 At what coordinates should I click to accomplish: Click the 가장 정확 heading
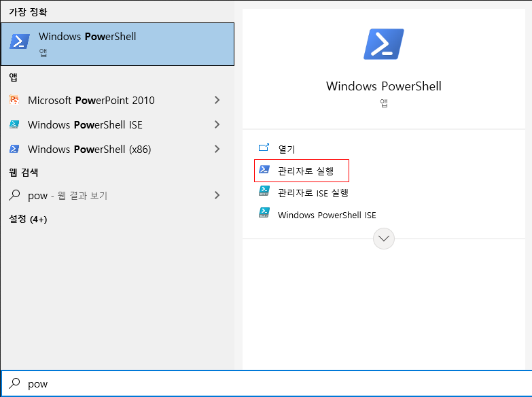28,12
